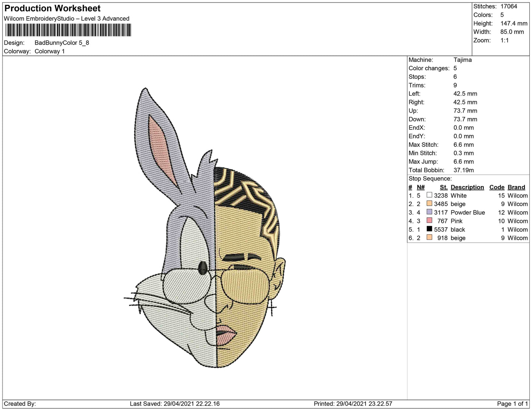Select the "Right:" label
This screenshot has height=409, width=532.
[x=416, y=102]
